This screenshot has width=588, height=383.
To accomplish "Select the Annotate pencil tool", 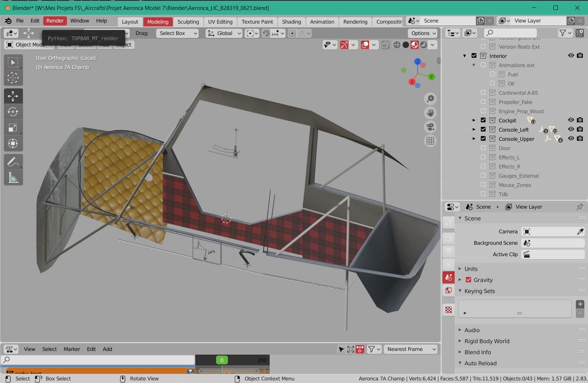I will [13, 162].
